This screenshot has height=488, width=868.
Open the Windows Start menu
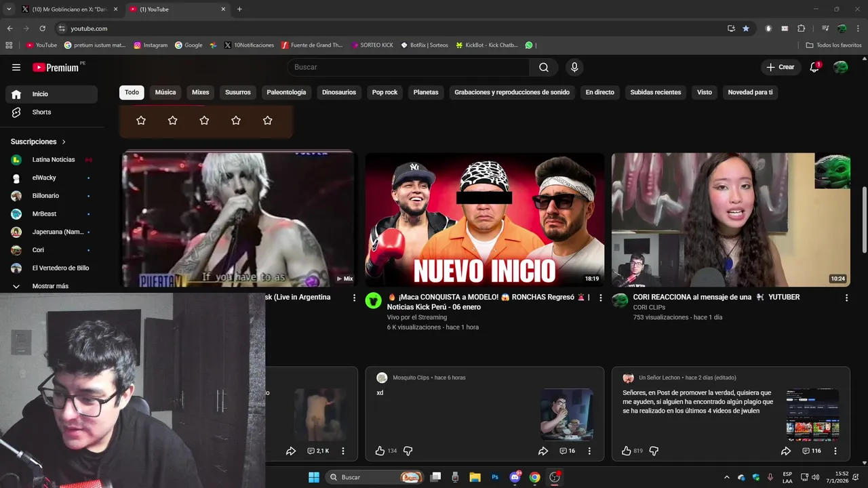pyautogui.click(x=314, y=477)
